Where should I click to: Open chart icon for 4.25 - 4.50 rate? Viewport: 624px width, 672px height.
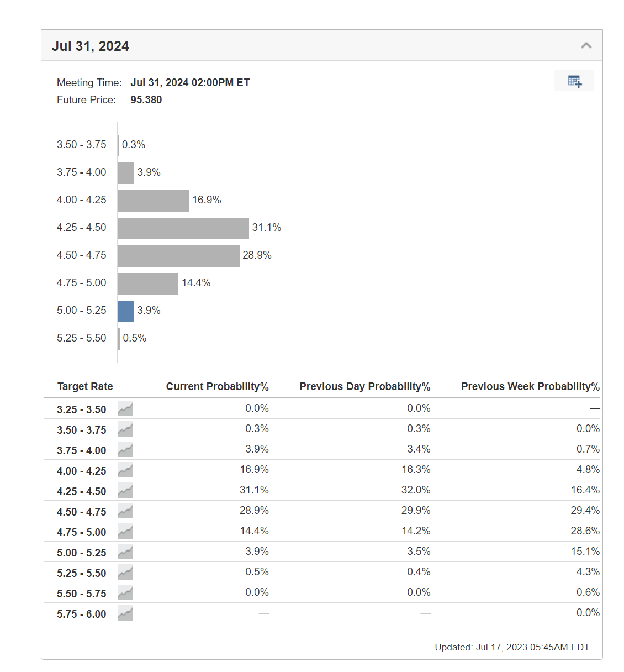coord(125,491)
